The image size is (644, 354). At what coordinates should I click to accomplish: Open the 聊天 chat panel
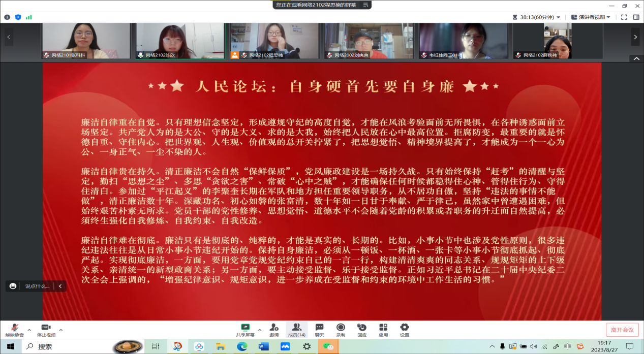pos(319,330)
